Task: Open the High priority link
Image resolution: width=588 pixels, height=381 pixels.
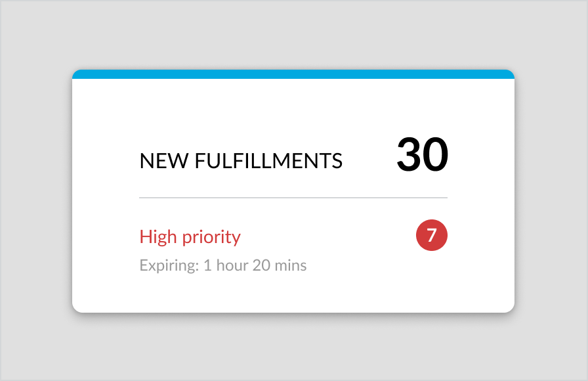Action: pos(190,236)
